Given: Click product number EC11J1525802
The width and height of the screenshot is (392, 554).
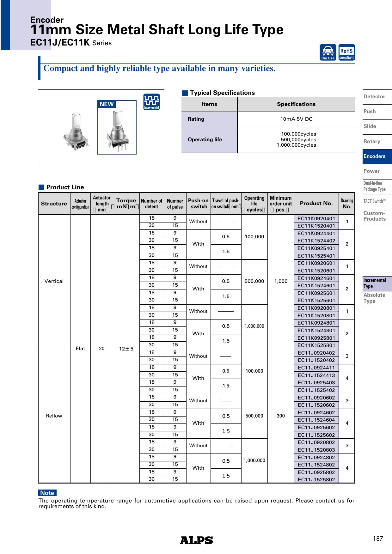Looking at the screenshot, I should 316,479.
